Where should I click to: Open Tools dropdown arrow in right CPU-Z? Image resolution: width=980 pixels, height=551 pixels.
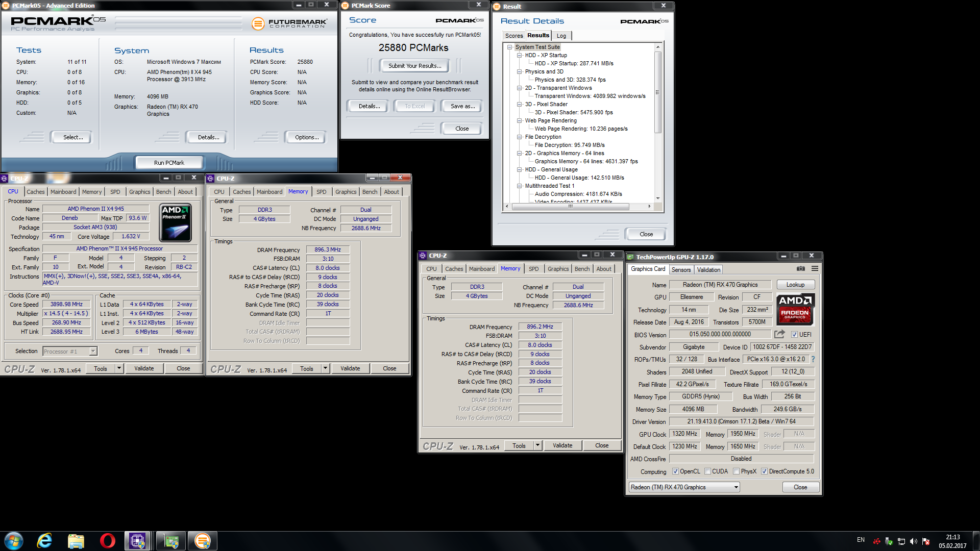(537, 445)
